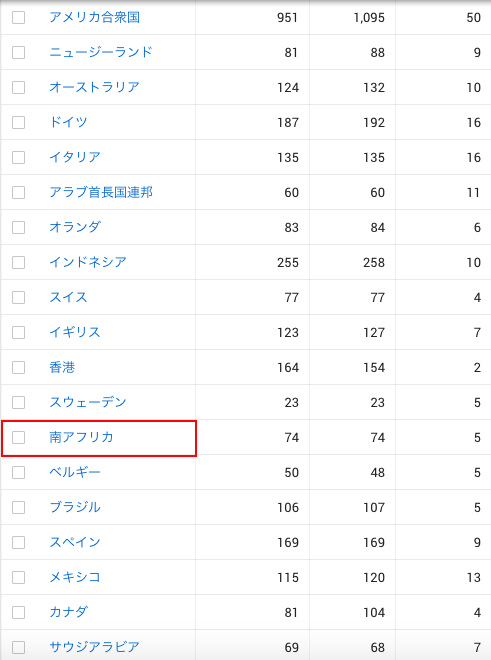The width and height of the screenshot is (491, 660).
Task: Select the カナダ row checkbox
Action: coord(19,612)
